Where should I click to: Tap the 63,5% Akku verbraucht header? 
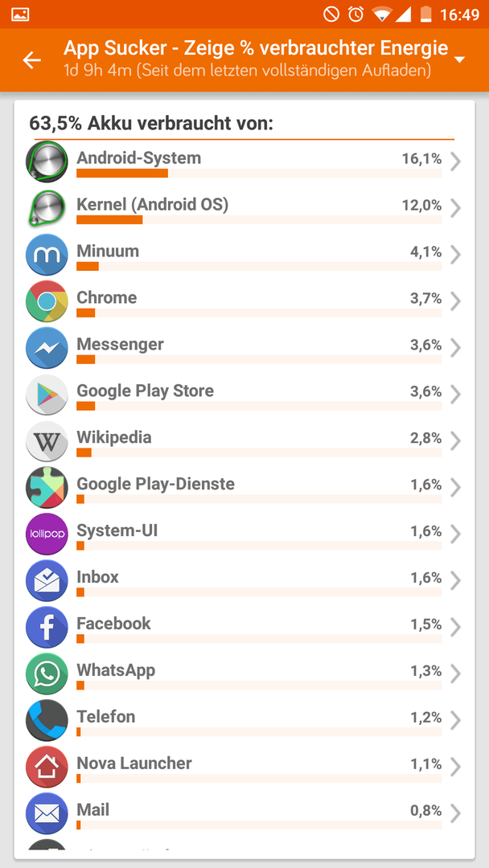pyautogui.click(x=151, y=123)
